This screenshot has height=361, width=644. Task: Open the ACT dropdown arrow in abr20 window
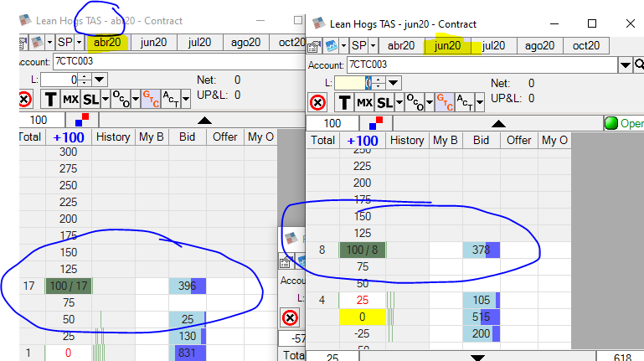186,100
